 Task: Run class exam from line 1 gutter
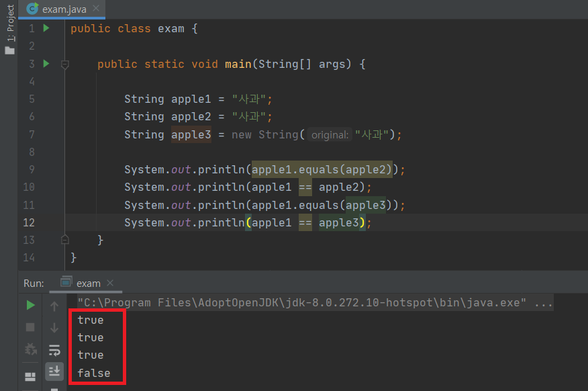coord(46,28)
